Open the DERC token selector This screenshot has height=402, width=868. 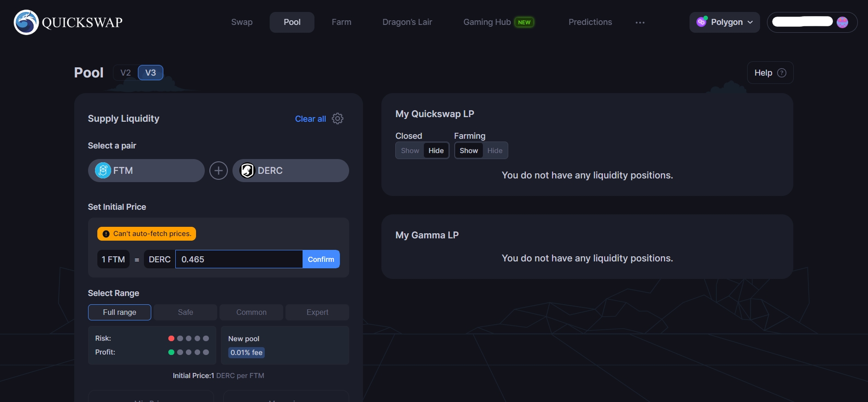point(291,171)
